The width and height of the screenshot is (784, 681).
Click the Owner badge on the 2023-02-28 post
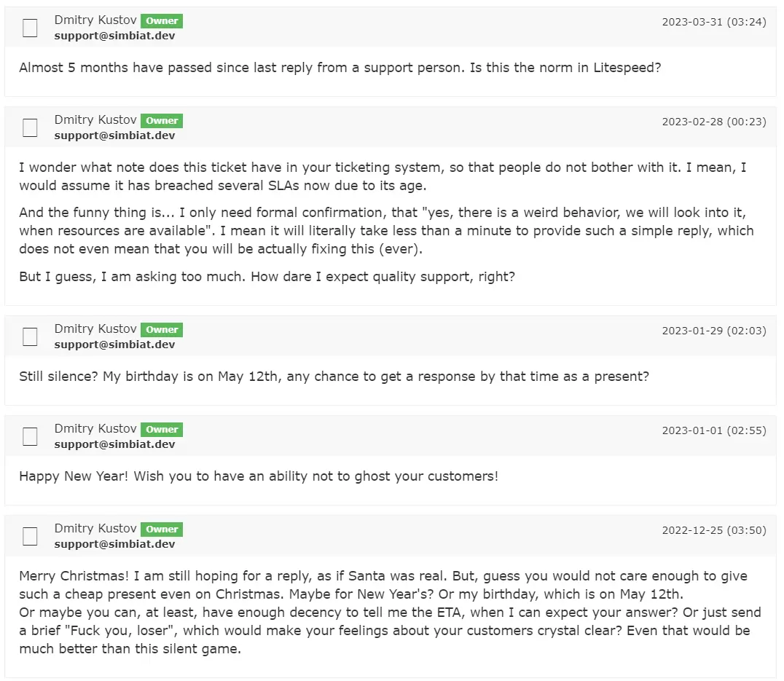pos(162,121)
